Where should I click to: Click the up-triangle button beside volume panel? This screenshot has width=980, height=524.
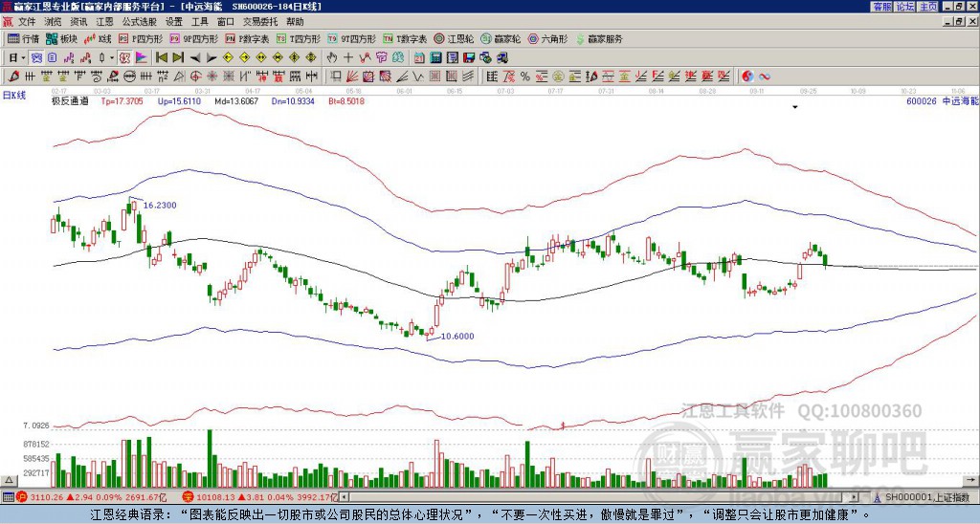point(8,480)
